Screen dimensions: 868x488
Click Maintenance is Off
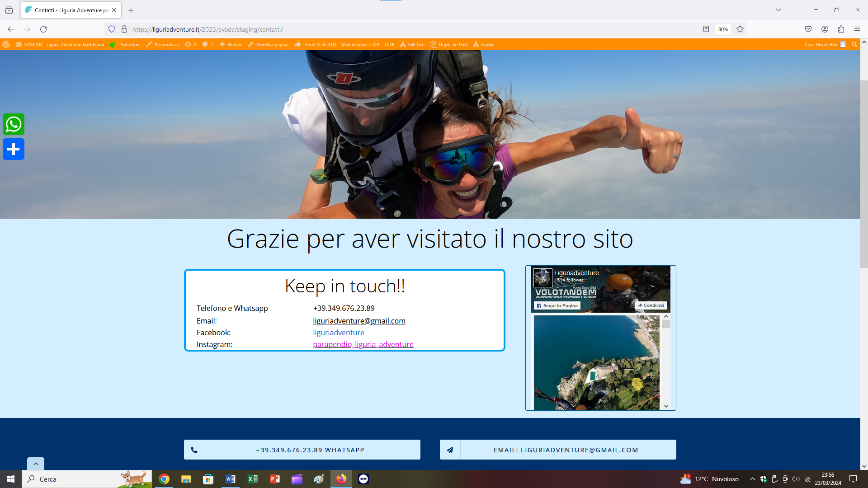[x=360, y=44]
